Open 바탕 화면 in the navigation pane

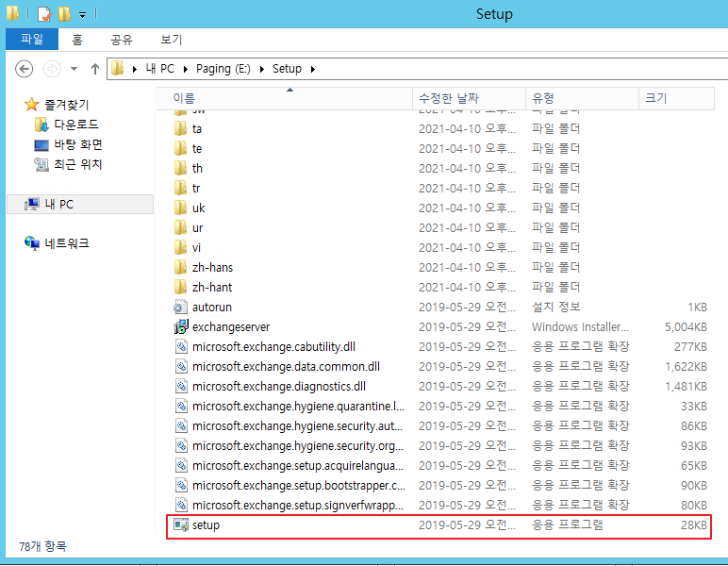(78, 144)
